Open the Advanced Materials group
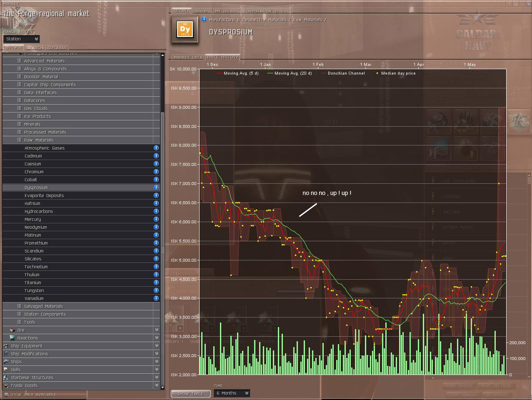 point(81,61)
